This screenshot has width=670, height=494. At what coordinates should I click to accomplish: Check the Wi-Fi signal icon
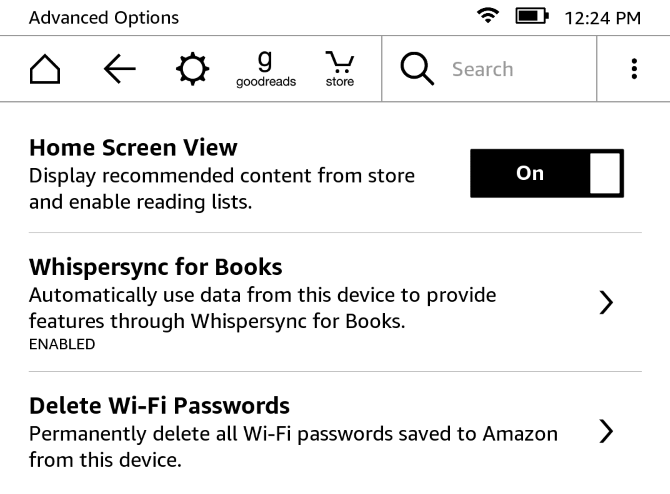488,17
